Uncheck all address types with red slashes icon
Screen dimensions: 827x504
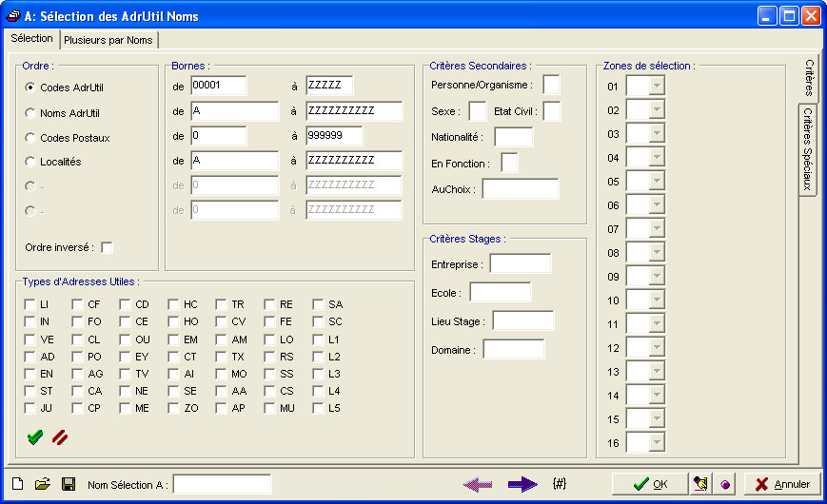click(x=60, y=437)
